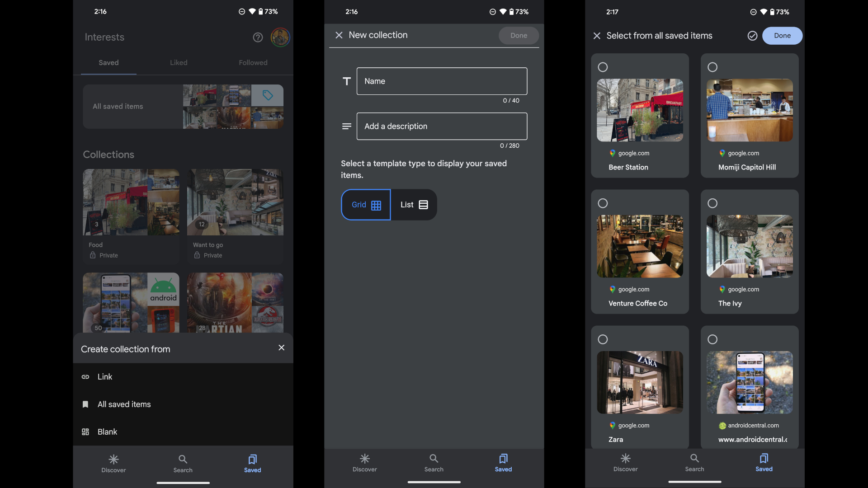Open the Food collection thumbnail
This screenshot has width=868, height=488.
coord(131,202)
